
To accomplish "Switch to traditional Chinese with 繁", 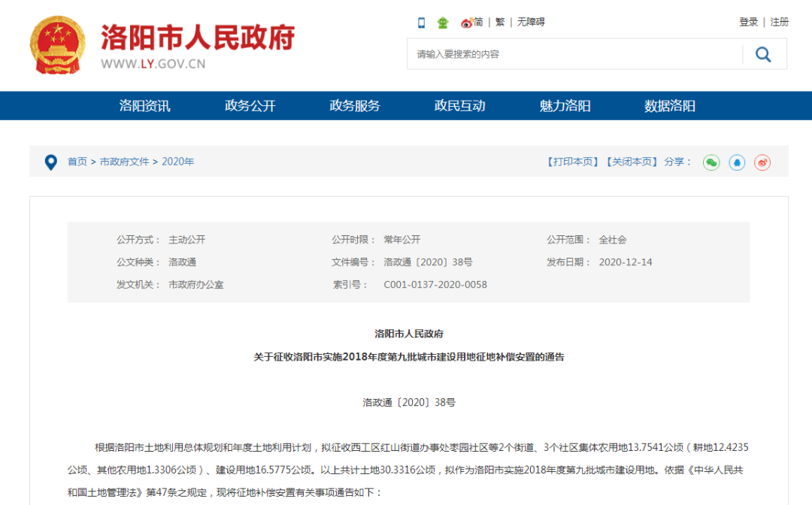I will coord(500,23).
